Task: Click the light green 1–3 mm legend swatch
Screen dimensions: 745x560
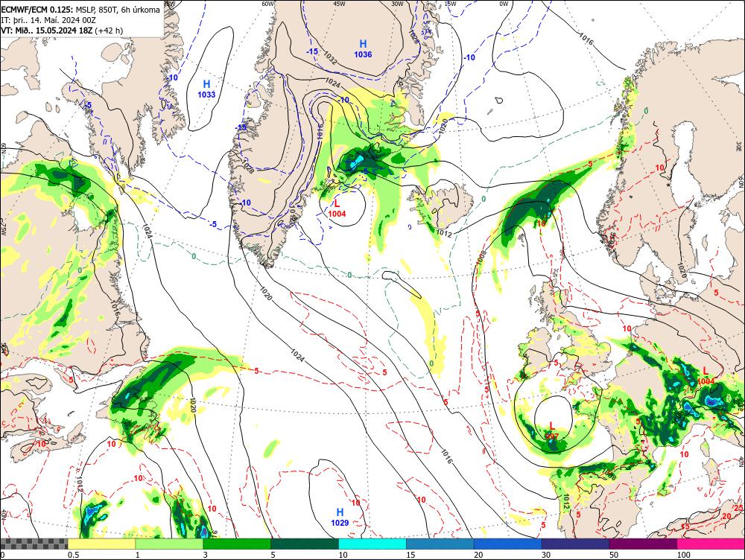Action: 169,544
